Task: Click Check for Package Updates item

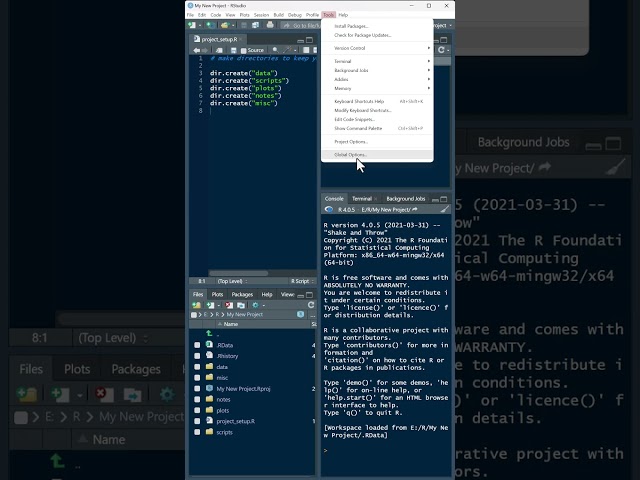Action: tap(377, 35)
